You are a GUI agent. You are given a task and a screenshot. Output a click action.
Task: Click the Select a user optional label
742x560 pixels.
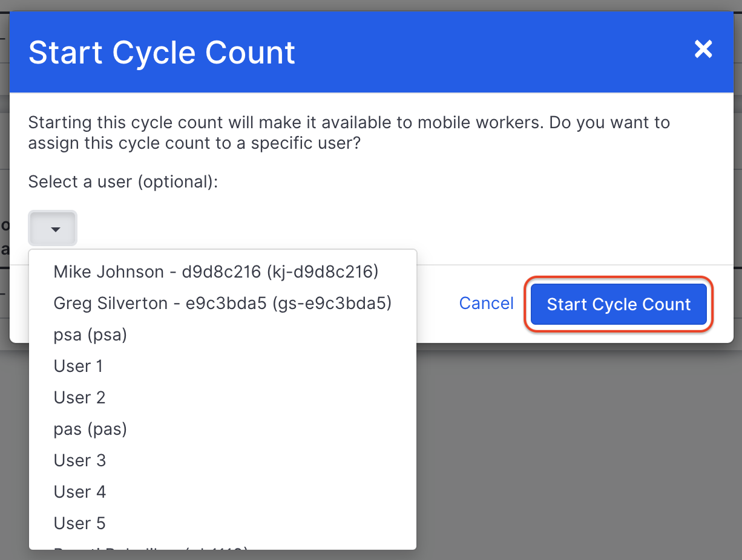click(x=123, y=181)
